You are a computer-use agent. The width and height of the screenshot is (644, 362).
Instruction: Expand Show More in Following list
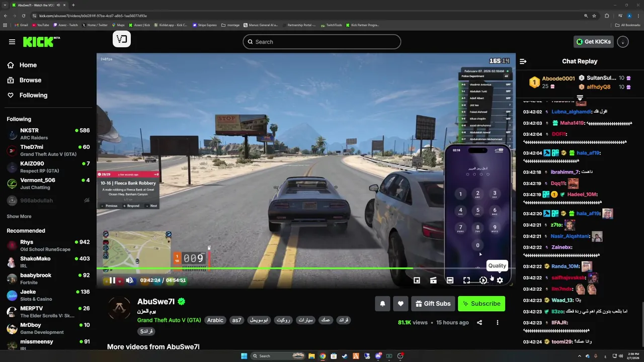click(x=19, y=216)
